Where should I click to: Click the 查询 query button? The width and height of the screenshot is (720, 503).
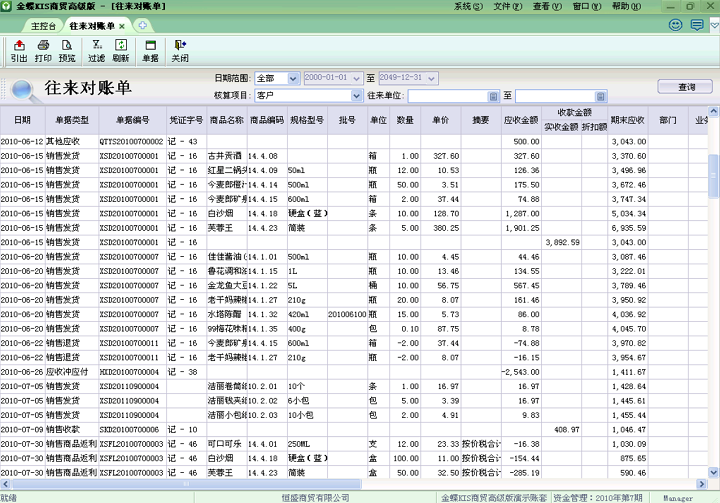[687, 87]
